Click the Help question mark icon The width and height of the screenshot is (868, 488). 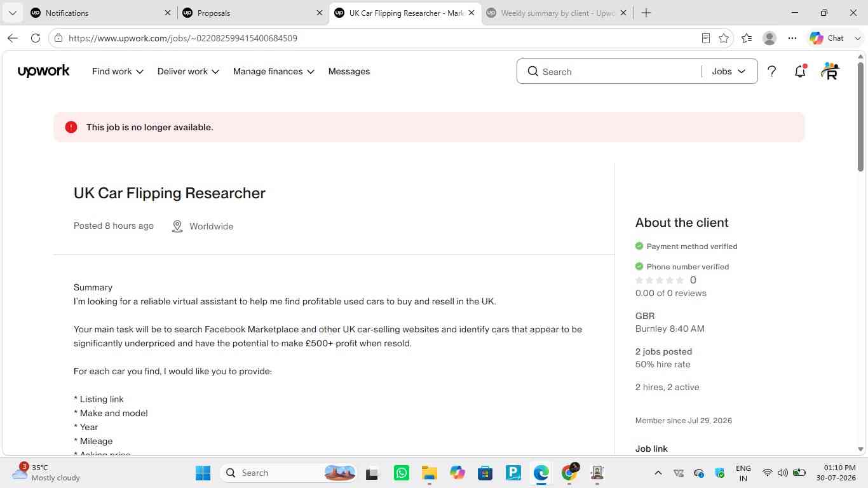(771, 71)
